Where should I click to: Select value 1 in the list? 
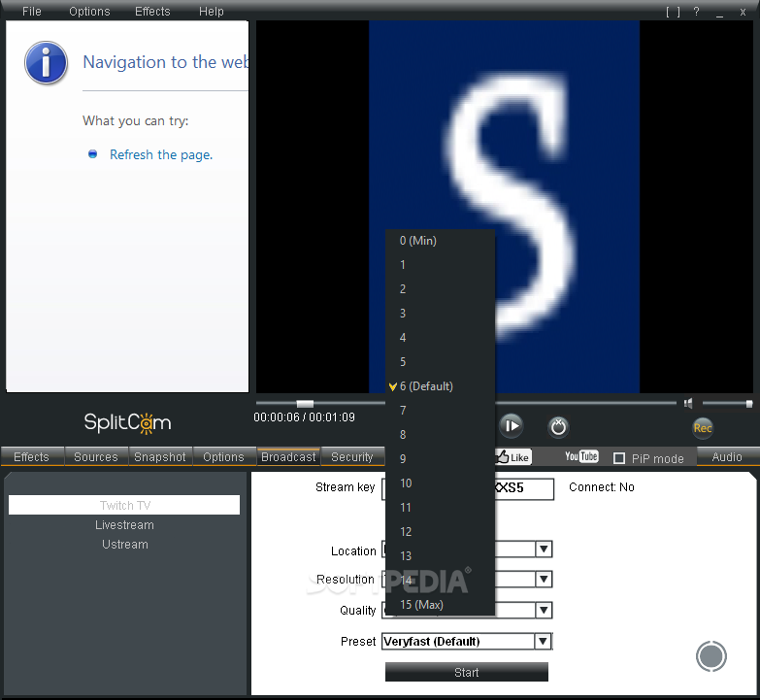(x=440, y=265)
